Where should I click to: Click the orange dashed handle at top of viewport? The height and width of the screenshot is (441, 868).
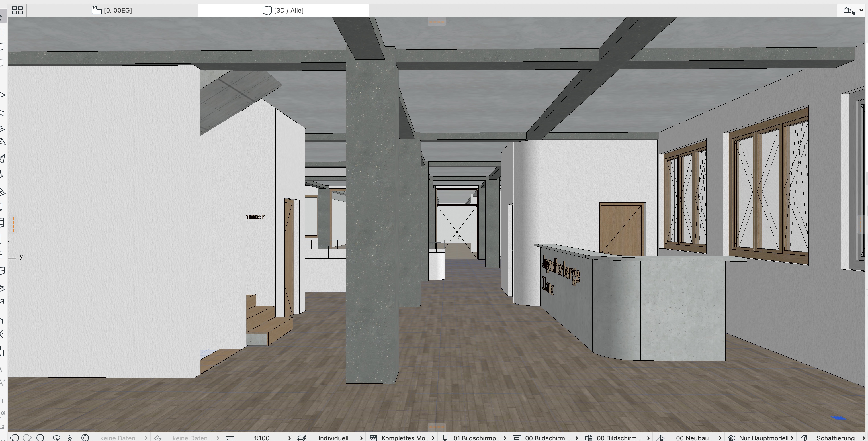pos(437,22)
